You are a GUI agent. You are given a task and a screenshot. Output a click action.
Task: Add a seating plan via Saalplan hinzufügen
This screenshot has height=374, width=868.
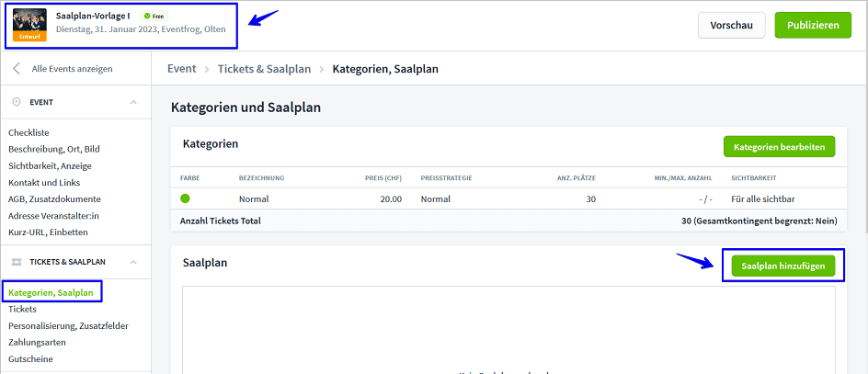point(779,266)
